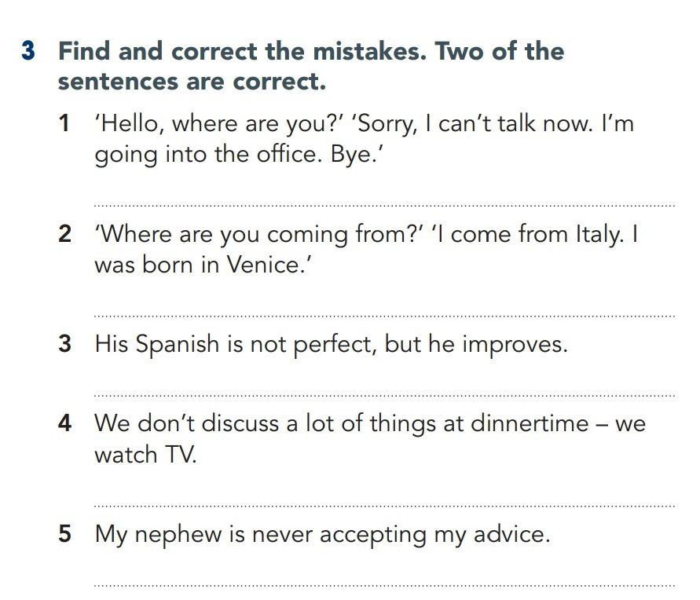Viewport: 700px width, 600px height.
Task: Click item number 4 label
Action: (64, 423)
